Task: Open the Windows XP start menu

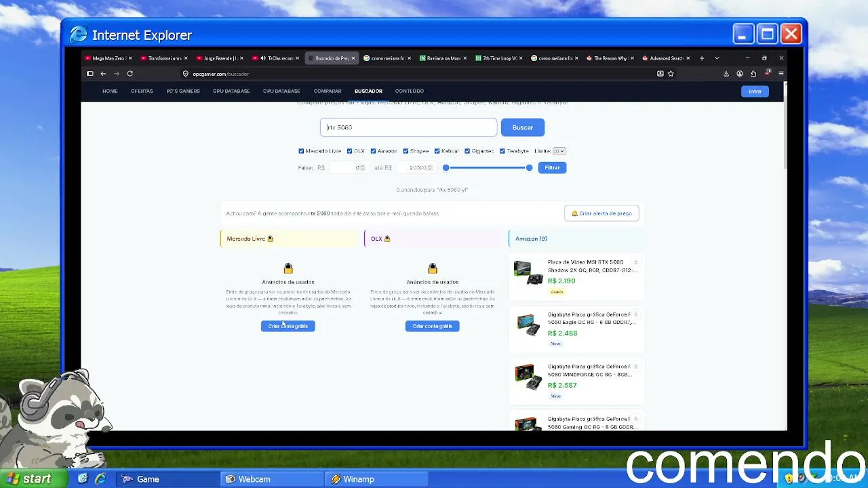Action: point(34,479)
